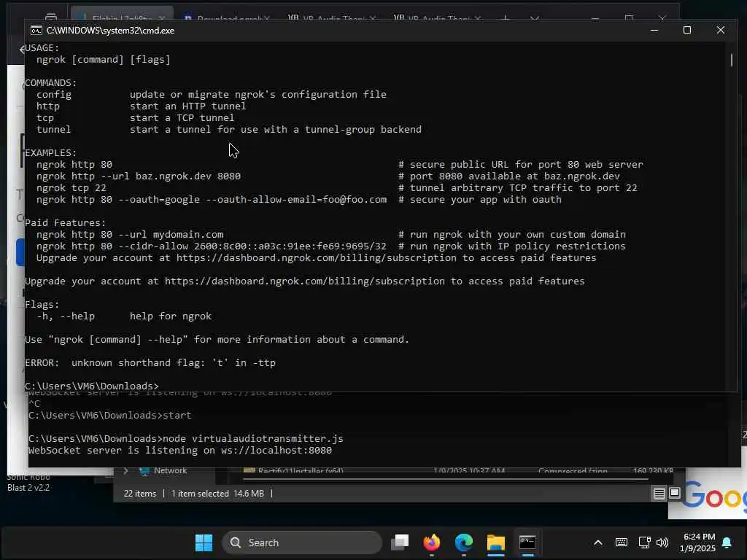Open the touch keyboard tray icon
The image size is (747, 560).
[x=622, y=542]
